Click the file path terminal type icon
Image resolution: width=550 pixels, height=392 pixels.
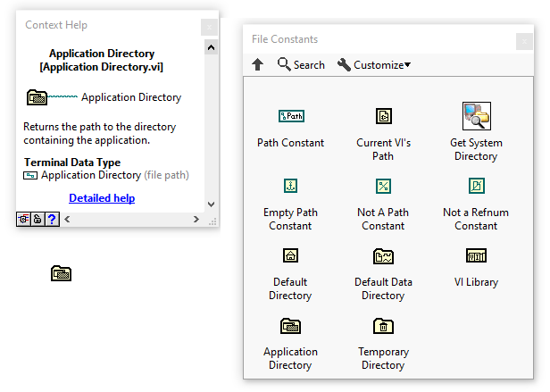coord(30,175)
